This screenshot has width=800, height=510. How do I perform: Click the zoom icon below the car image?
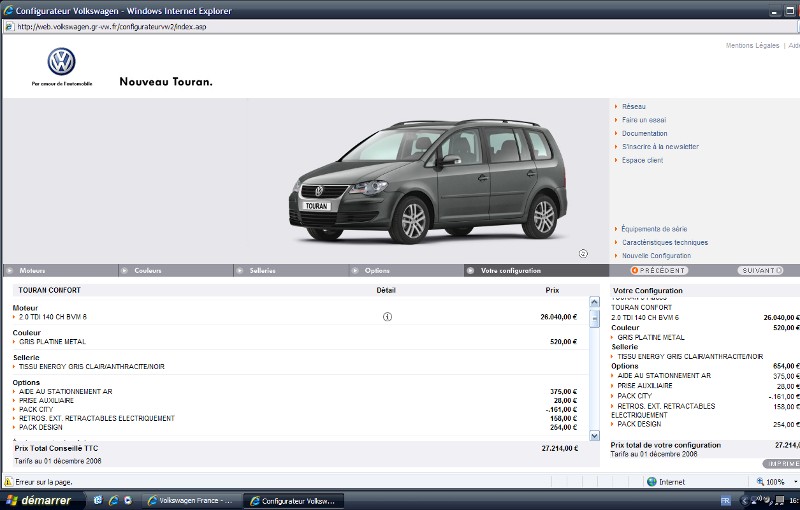(x=583, y=253)
